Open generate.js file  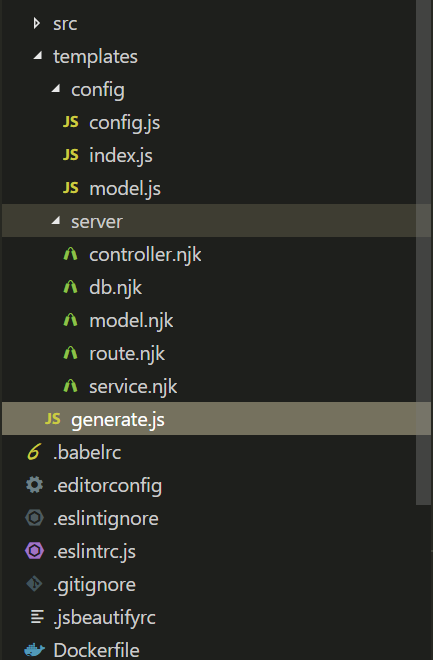point(118,420)
